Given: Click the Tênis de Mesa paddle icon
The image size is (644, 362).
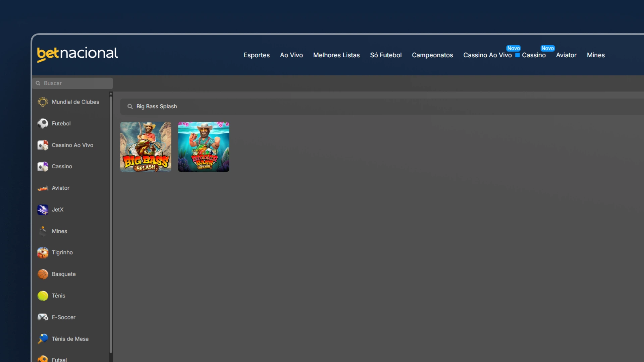Looking at the screenshot, I should point(43,339).
